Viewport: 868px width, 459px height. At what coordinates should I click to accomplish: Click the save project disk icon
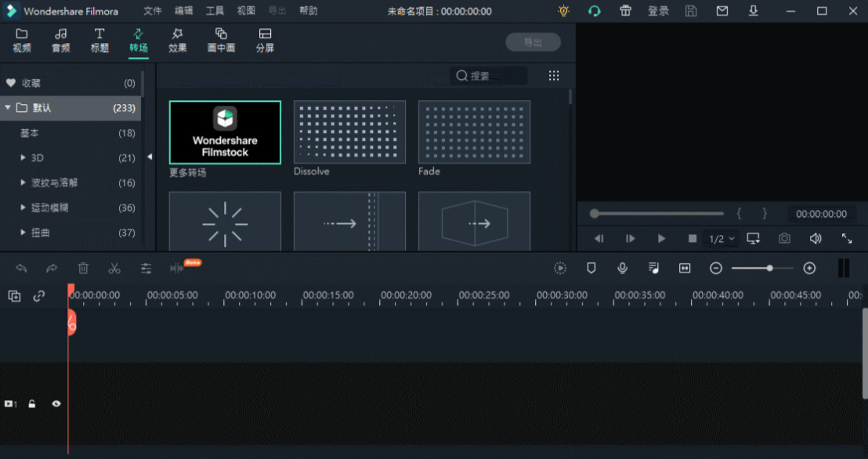click(691, 11)
